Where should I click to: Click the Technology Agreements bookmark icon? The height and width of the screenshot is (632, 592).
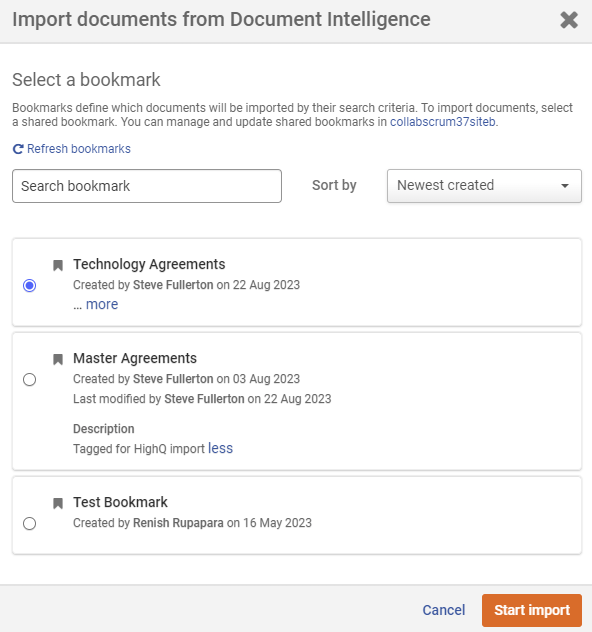coord(58,265)
